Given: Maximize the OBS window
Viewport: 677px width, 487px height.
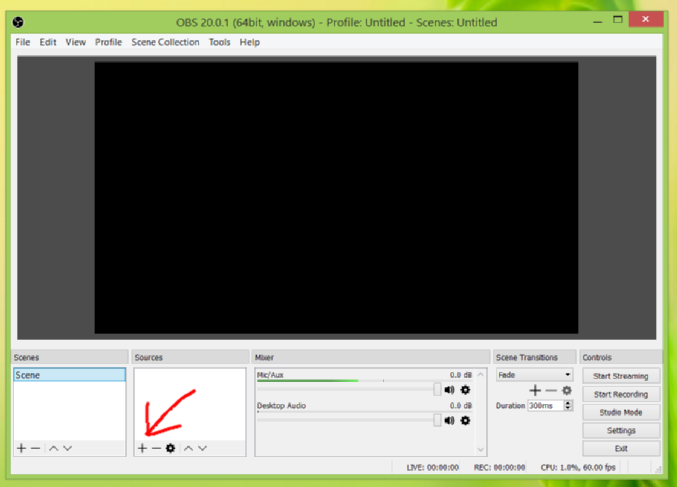Looking at the screenshot, I should [x=618, y=20].
